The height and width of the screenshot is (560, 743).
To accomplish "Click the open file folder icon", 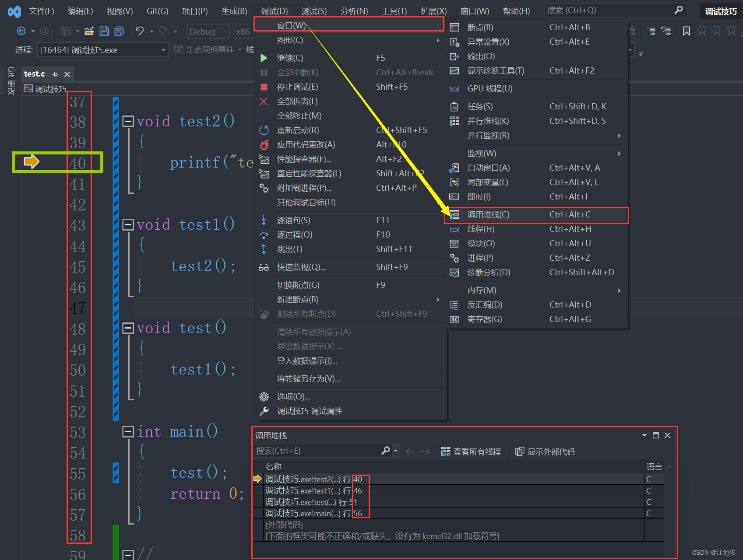I will [89, 31].
